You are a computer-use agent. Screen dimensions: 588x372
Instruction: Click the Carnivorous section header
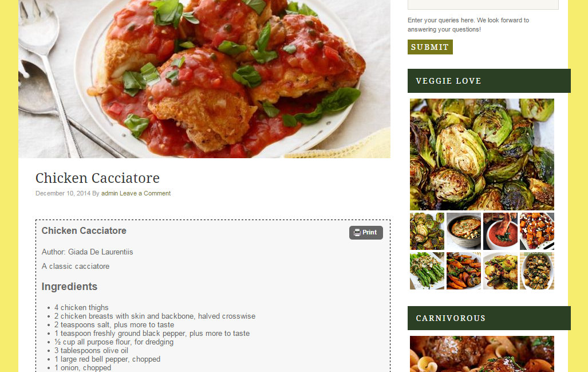pos(489,318)
